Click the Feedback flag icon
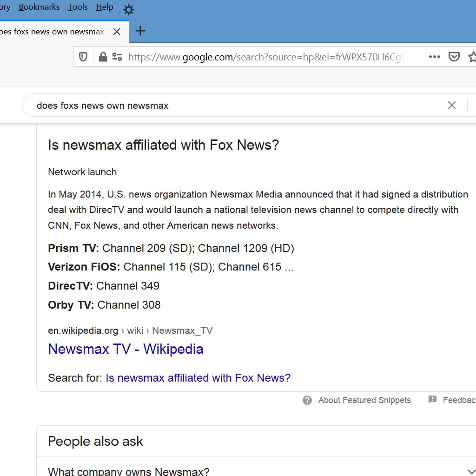The image size is (476, 476). [432, 399]
